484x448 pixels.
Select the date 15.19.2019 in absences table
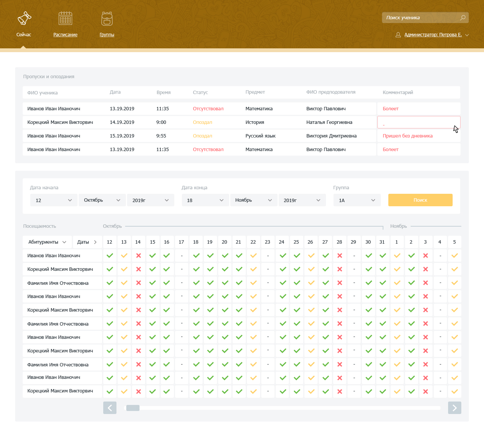click(x=122, y=136)
